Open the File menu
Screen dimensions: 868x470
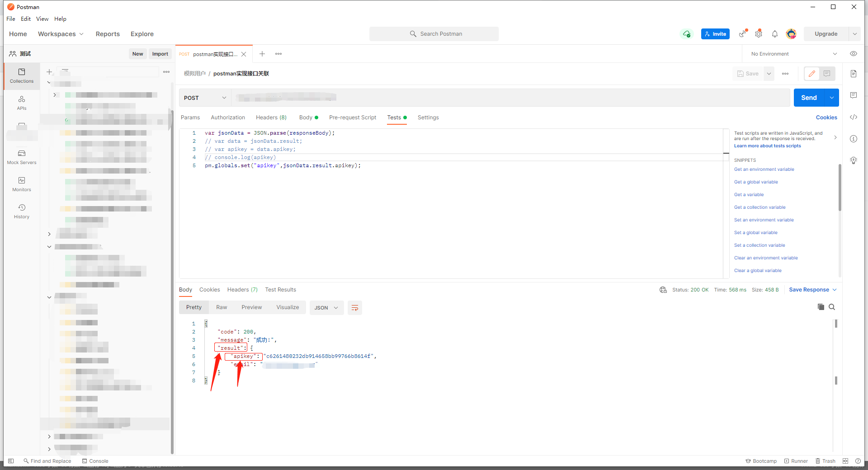(x=11, y=19)
